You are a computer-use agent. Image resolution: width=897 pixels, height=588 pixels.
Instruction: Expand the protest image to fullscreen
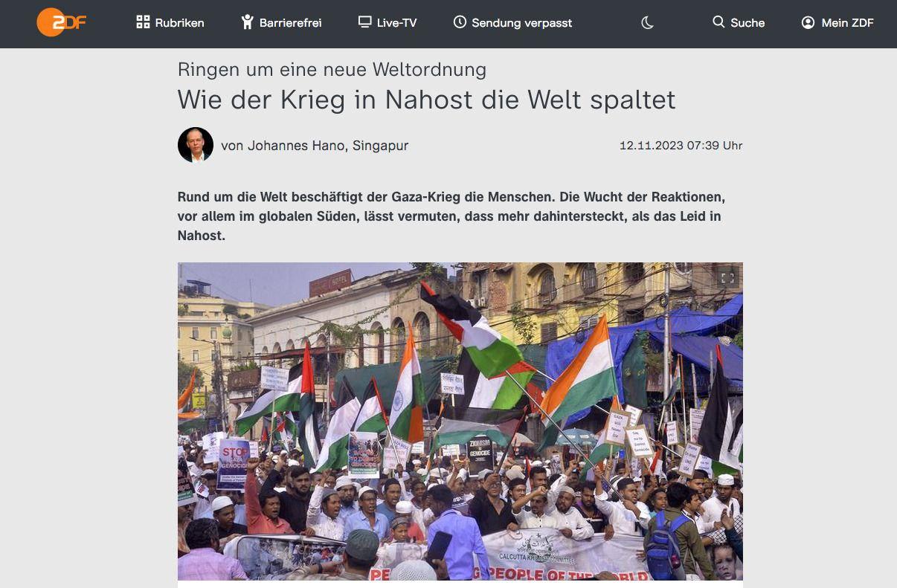click(727, 278)
